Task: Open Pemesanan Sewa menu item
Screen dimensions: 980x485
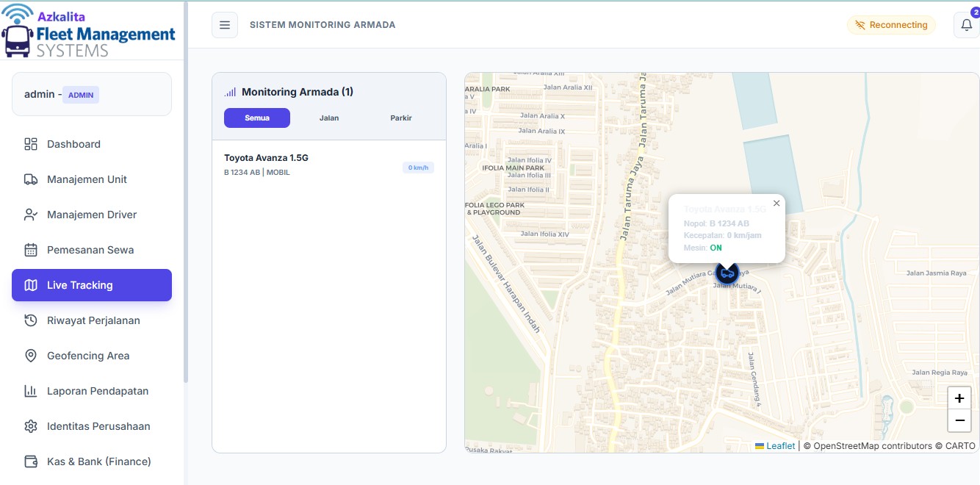Action: pyautogui.click(x=92, y=250)
